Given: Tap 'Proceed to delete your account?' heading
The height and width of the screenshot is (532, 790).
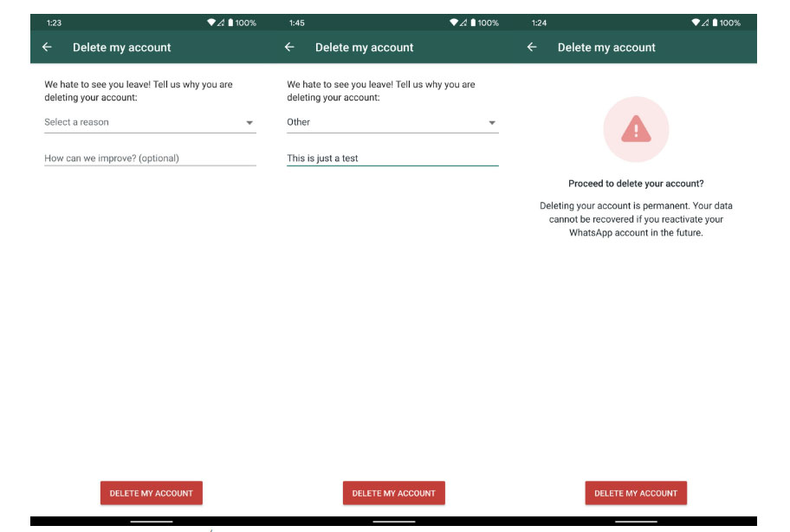Looking at the screenshot, I should pos(636,184).
